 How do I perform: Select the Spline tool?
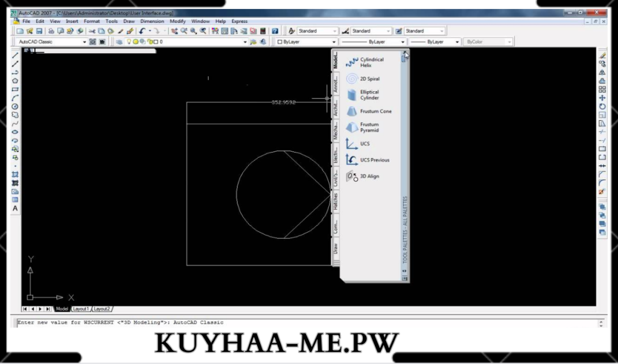15,123
